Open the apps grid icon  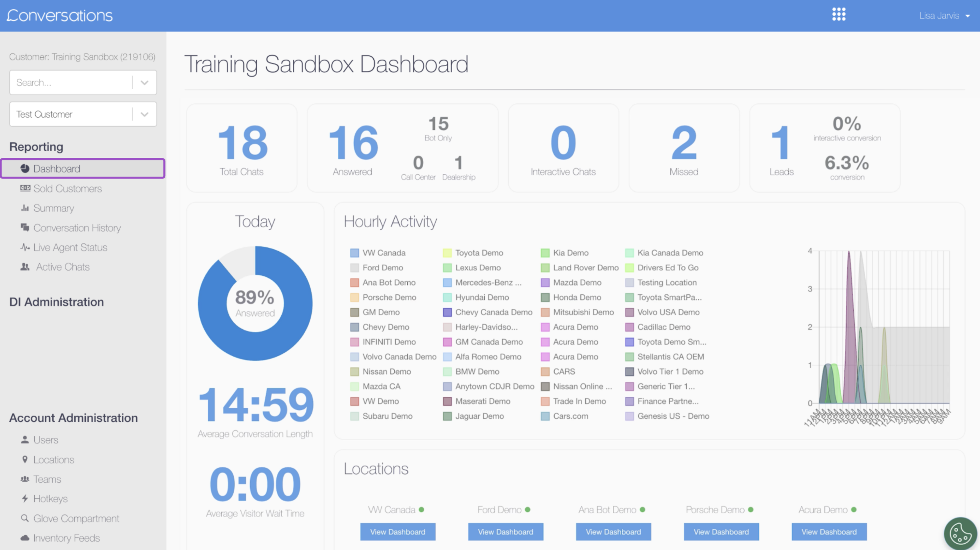[x=838, y=15]
